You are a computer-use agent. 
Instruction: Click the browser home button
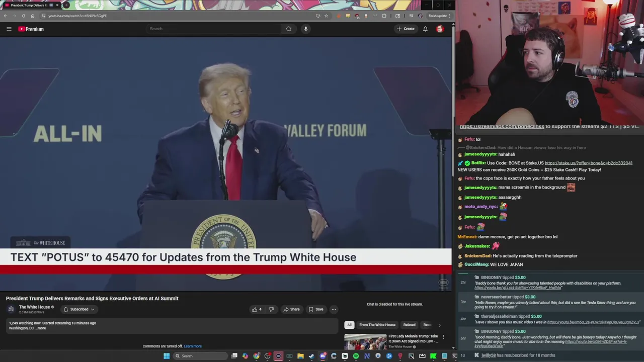tap(33, 16)
